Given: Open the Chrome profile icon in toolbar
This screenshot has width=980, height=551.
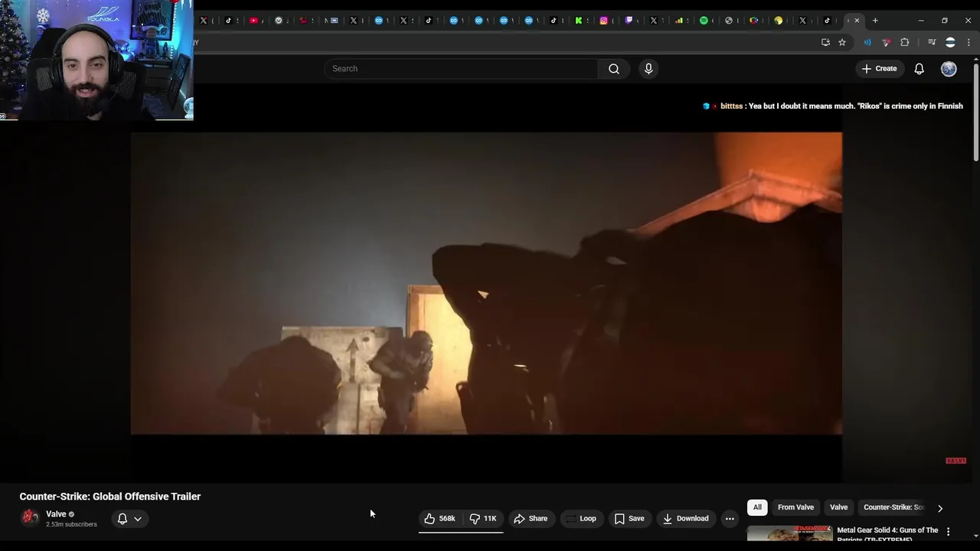Looking at the screenshot, I should tap(950, 43).
